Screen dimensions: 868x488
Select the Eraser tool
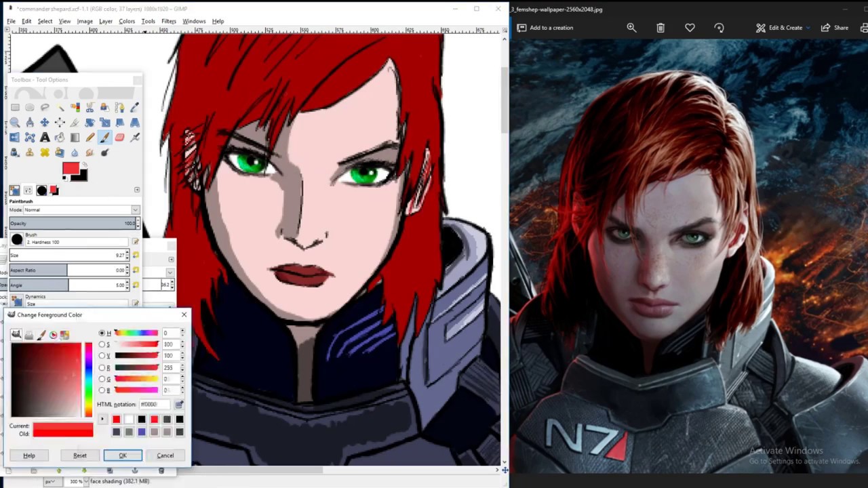coord(120,138)
